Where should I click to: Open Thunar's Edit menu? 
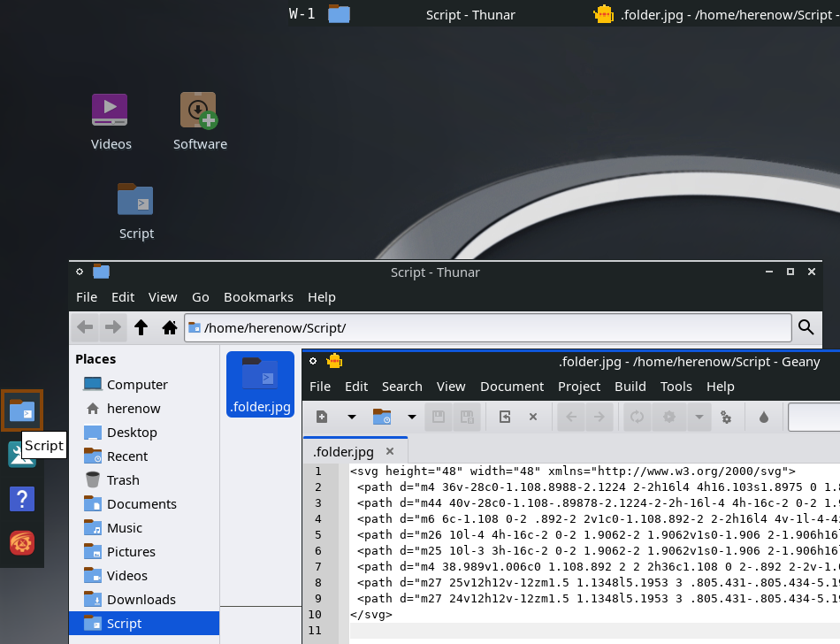click(123, 297)
